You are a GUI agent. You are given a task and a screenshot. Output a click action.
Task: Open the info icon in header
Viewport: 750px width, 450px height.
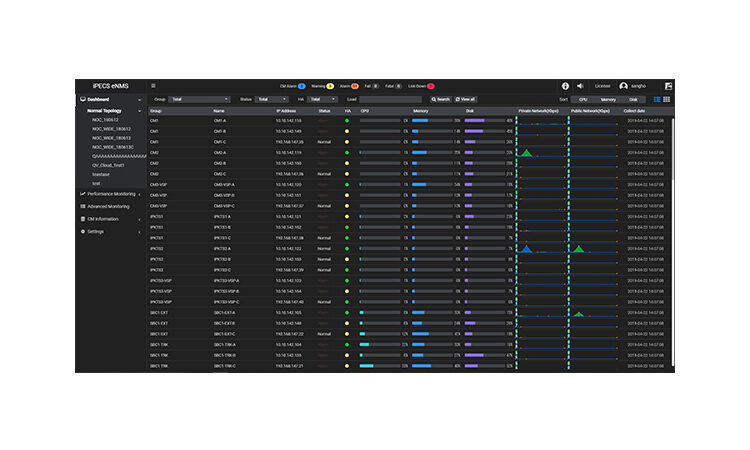point(565,86)
